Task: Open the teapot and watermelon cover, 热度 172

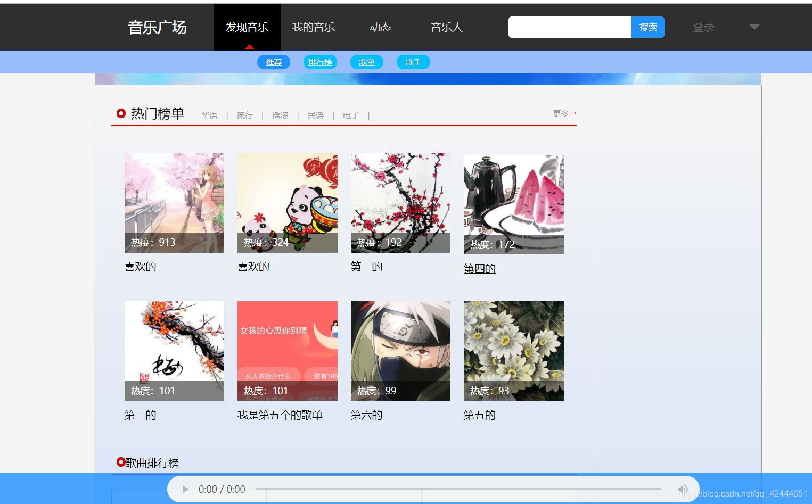Action: click(514, 204)
